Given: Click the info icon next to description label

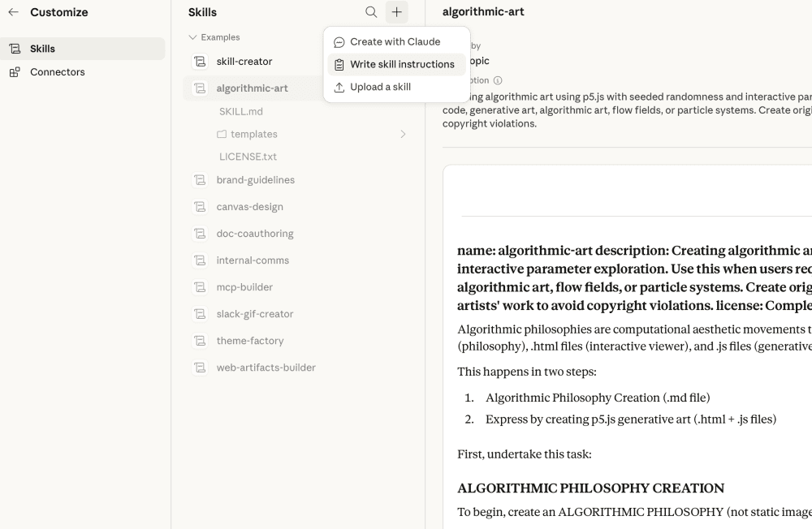Looking at the screenshot, I should [x=498, y=80].
